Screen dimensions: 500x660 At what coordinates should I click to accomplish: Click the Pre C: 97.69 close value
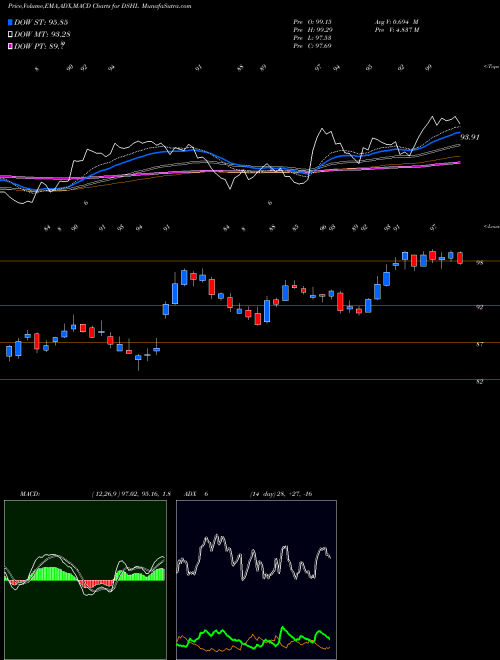coord(312,46)
